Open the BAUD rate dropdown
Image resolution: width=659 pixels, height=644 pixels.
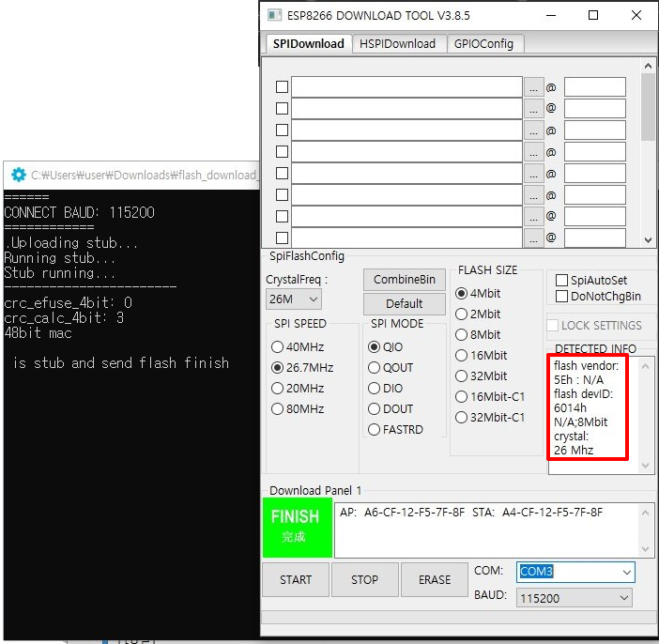pyautogui.click(x=575, y=598)
